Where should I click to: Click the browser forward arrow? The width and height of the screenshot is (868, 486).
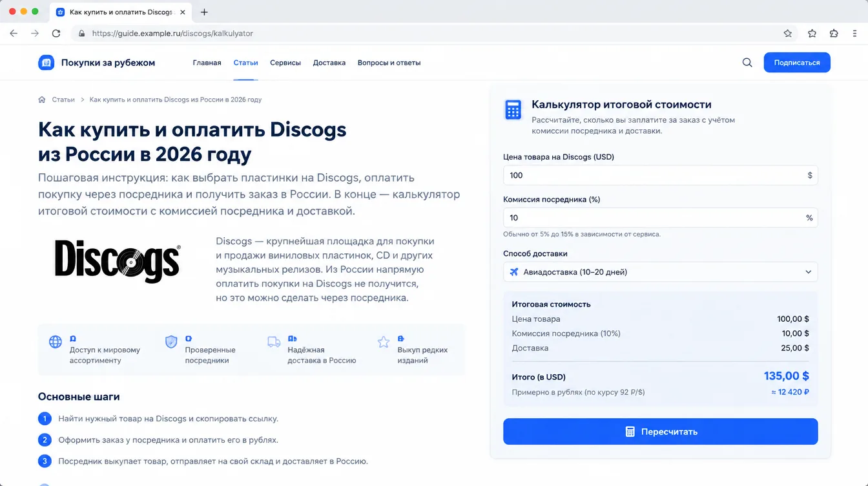click(35, 34)
